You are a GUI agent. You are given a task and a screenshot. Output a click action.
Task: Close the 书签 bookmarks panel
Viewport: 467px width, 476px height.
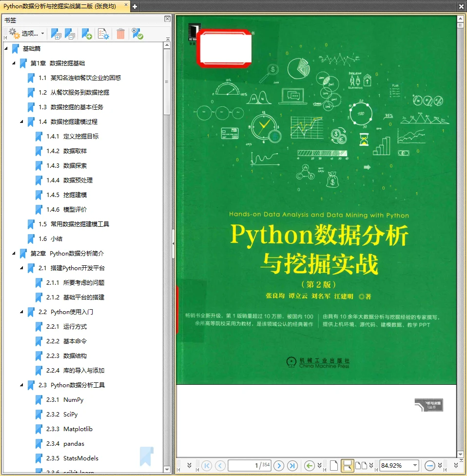[x=167, y=19]
